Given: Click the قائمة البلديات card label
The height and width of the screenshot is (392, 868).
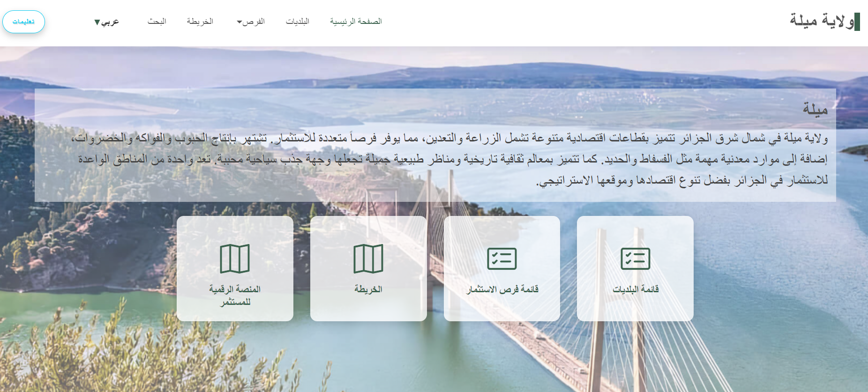Looking at the screenshot, I should pyautogui.click(x=636, y=289).
